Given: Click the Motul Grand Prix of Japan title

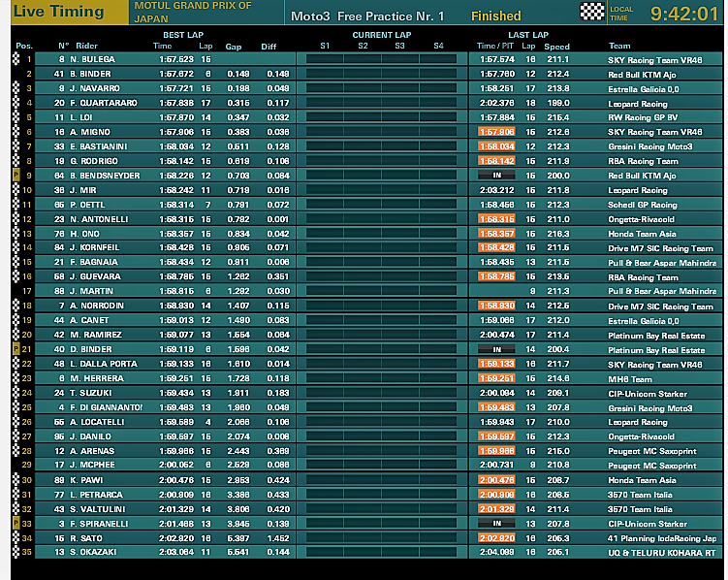Looking at the screenshot, I should 193,12.
